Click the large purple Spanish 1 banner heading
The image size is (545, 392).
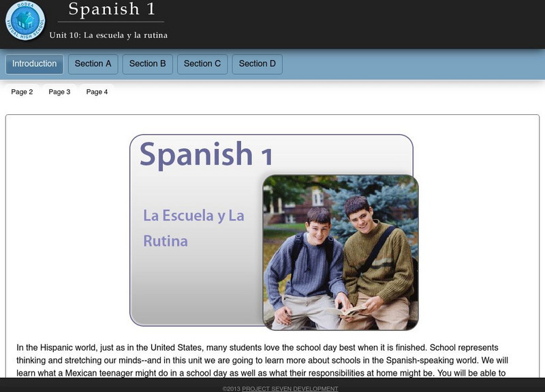(x=206, y=155)
